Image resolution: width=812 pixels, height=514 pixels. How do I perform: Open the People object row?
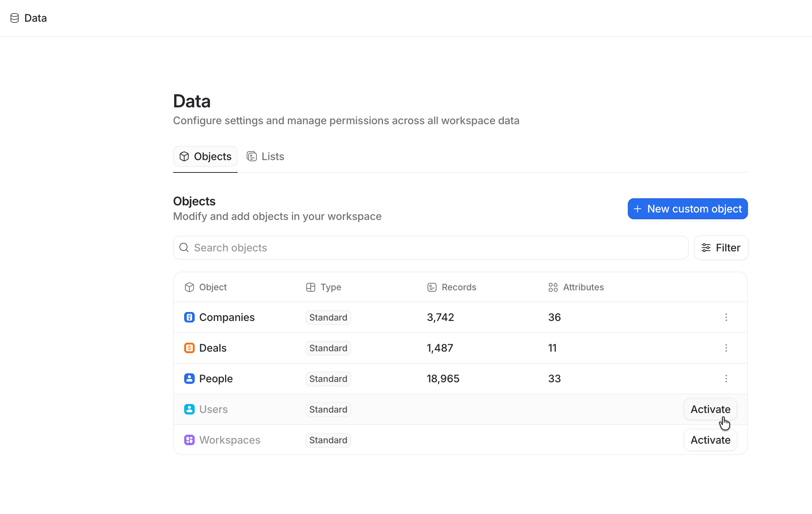[x=460, y=379]
